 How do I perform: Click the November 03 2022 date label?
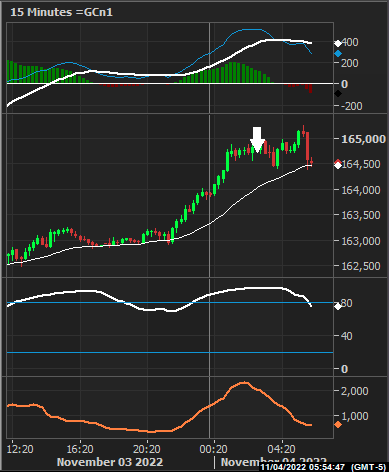click(x=110, y=462)
